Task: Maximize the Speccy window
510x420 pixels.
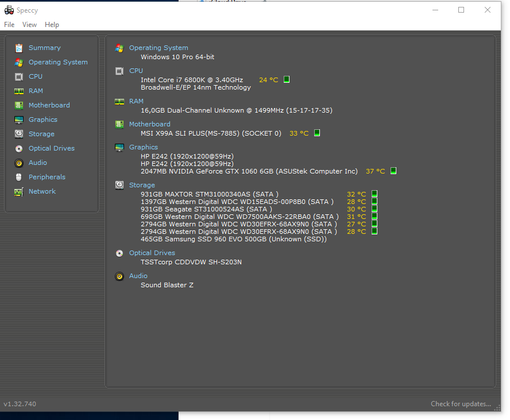Action: [x=461, y=10]
